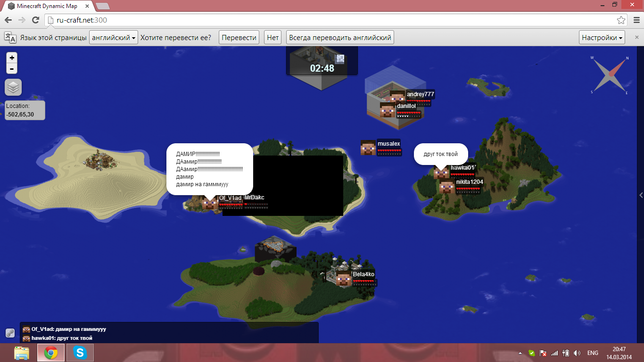Reload the ru-craft.net page
This screenshot has width=644, height=362.
(x=35, y=20)
